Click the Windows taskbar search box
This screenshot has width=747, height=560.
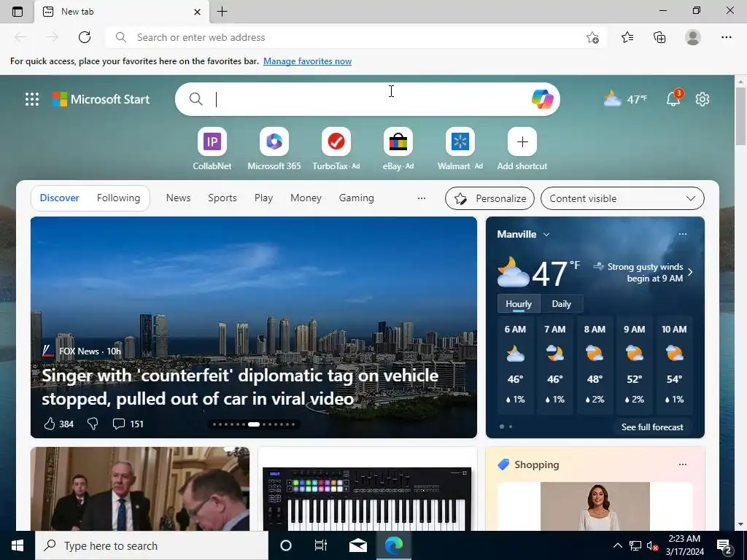[x=152, y=545]
